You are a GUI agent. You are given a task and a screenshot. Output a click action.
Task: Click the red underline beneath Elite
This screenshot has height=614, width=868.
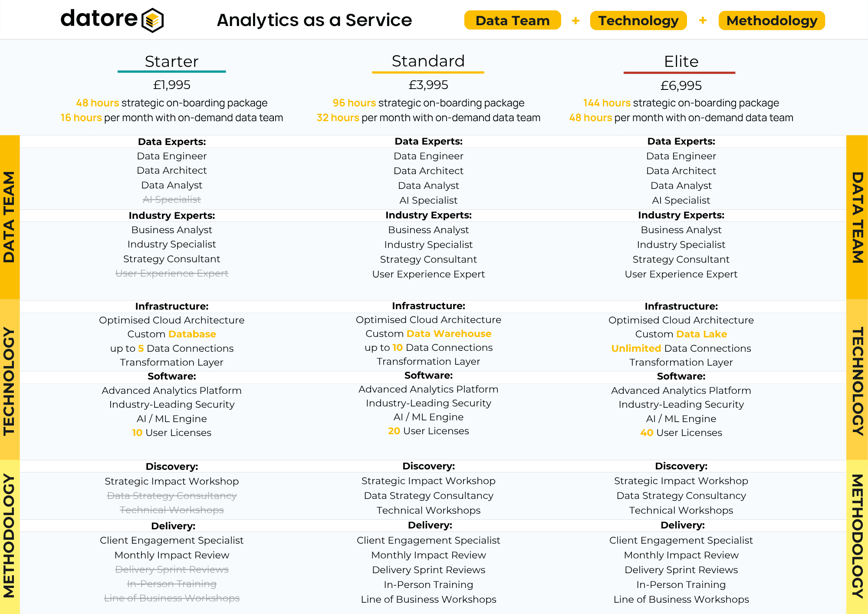pyautogui.click(x=679, y=73)
